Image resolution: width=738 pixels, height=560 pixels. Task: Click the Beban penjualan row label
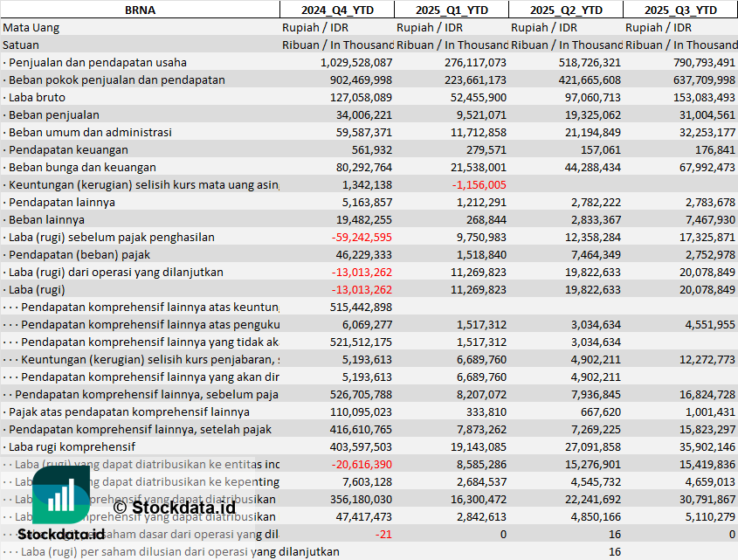(x=53, y=115)
